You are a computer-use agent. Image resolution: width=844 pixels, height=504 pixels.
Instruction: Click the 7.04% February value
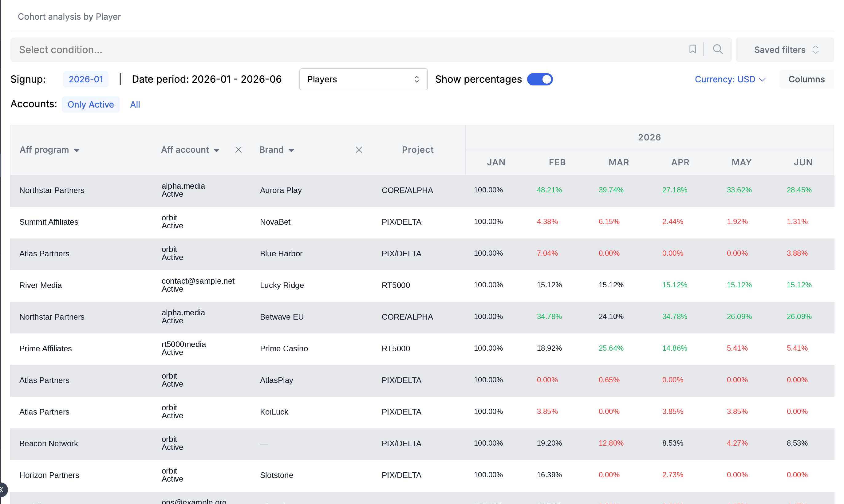(x=547, y=253)
